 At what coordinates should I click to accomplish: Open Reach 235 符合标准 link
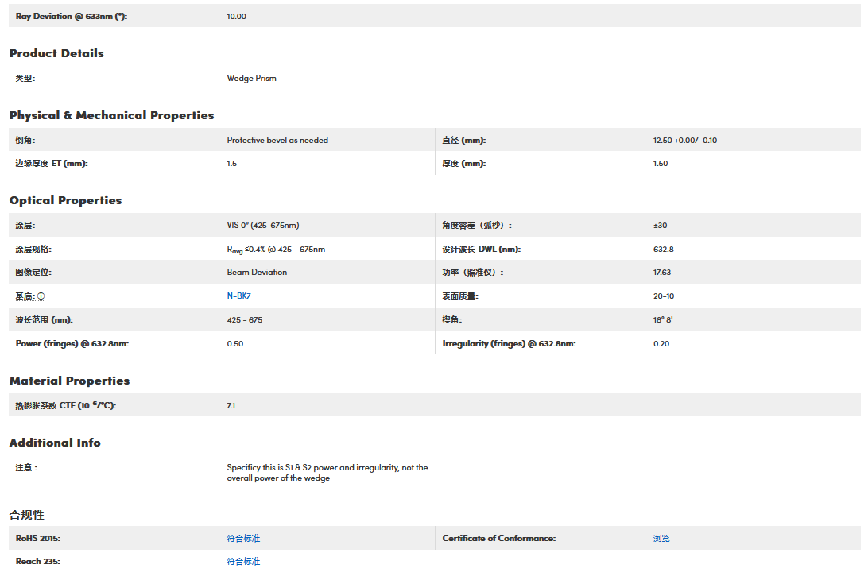(x=243, y=562)
